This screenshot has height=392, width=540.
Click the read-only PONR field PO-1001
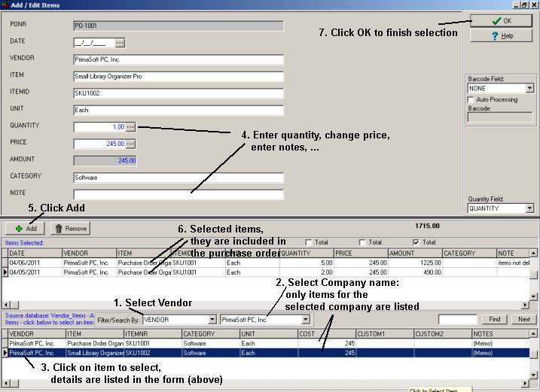click(178, 26)
